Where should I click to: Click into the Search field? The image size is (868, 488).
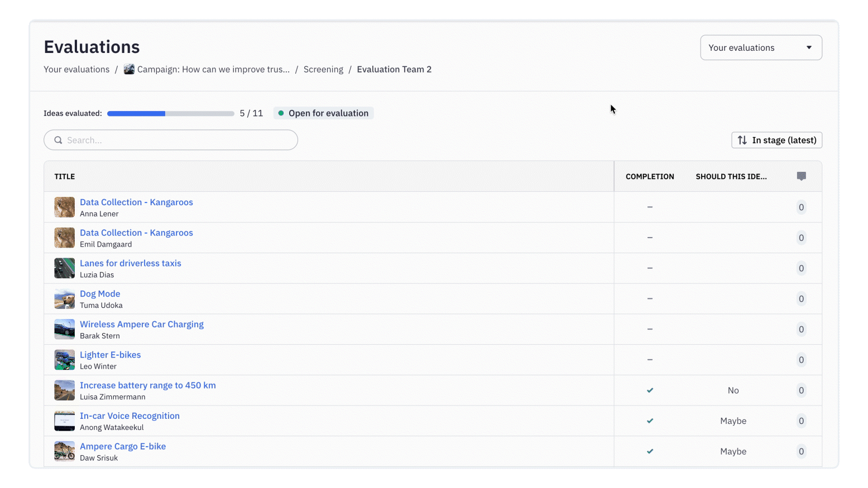179,140
